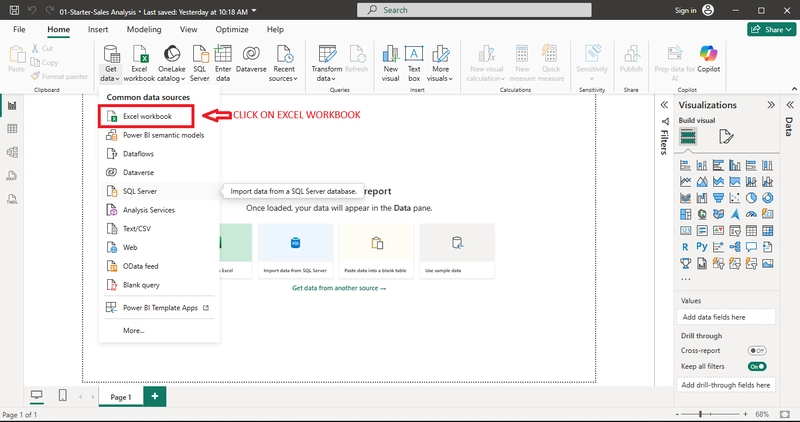Choose Text/CSV data source
Screen dimensions: 800x422
point(159,229)
